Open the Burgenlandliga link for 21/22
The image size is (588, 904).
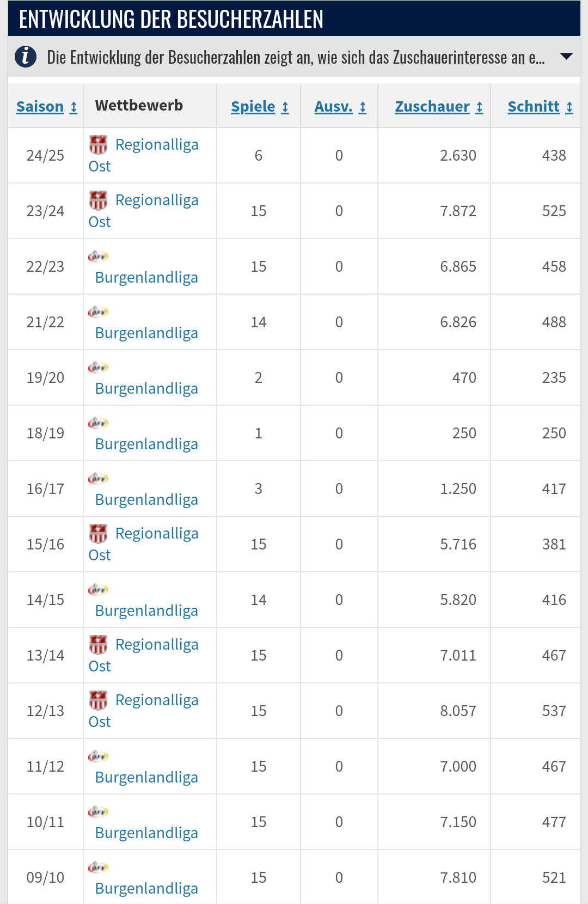tap(146, 333)
